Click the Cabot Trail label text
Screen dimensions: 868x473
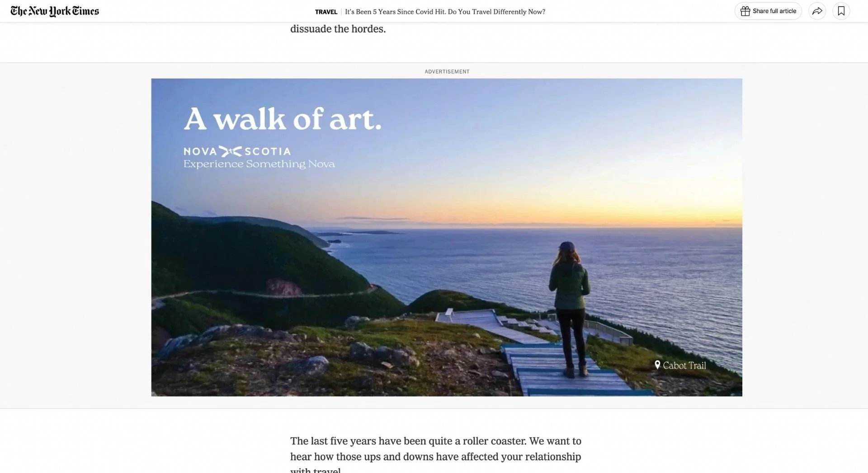click(684, 365)
